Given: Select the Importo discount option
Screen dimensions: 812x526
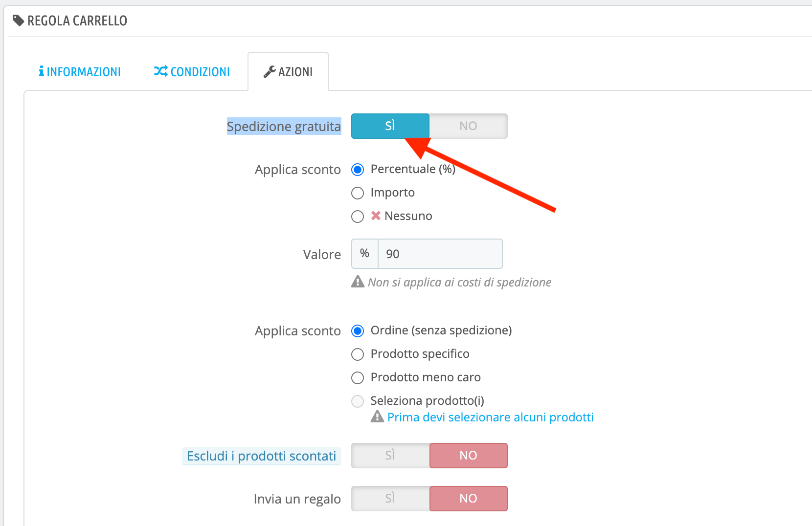Looking at the screenshot, I should tap(358, 193).
